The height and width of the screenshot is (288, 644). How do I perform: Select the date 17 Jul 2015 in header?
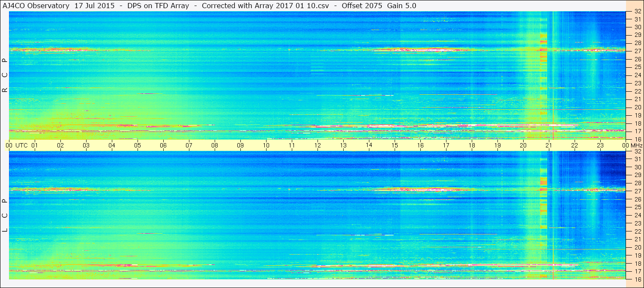click(x=94, y=6)
